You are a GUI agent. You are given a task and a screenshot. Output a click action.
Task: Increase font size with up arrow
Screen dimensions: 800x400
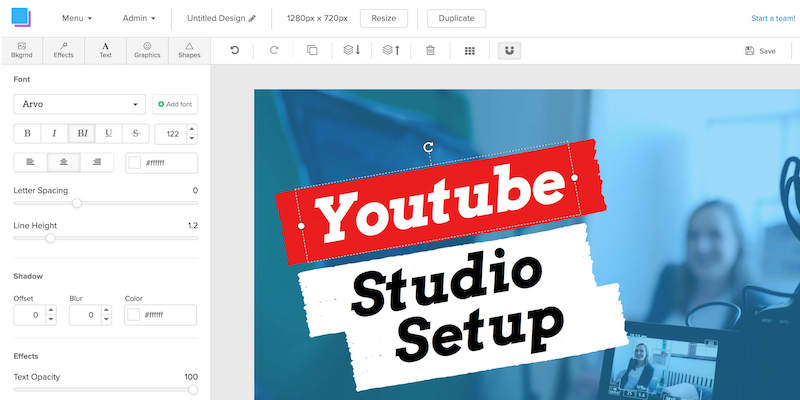(192, 129)
